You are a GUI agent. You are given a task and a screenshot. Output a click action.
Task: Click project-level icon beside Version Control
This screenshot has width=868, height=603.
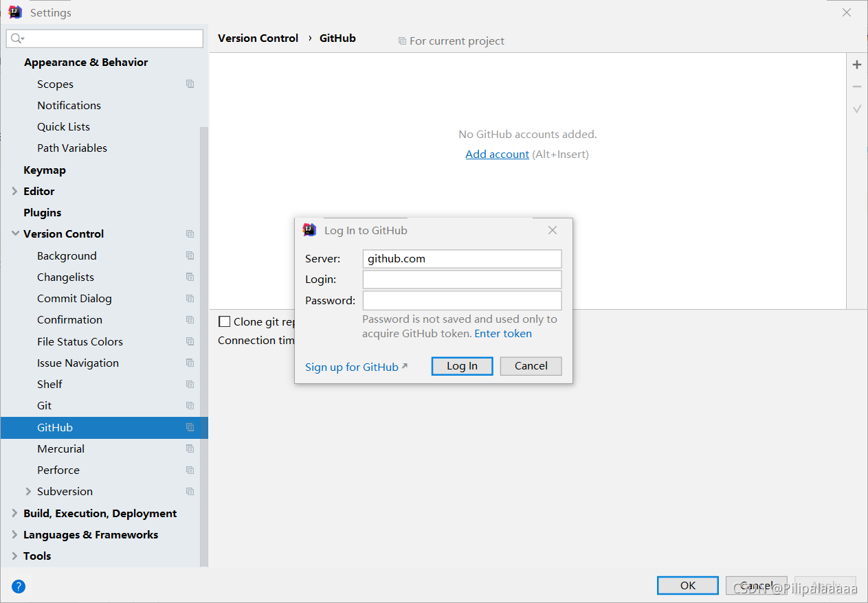pos(190,234)
